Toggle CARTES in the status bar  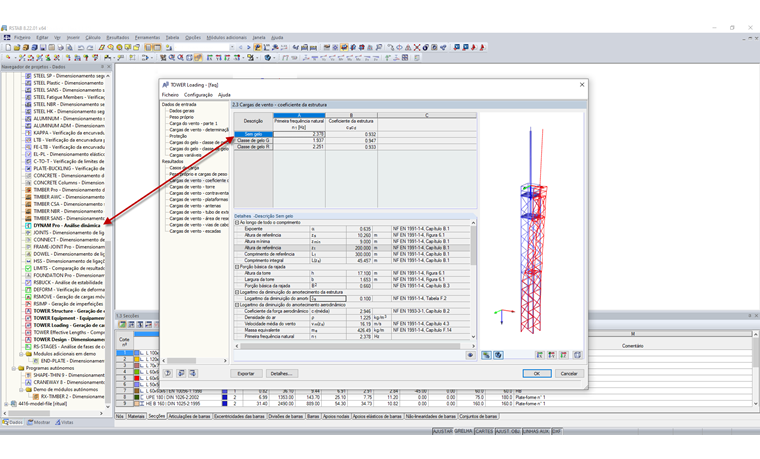(x=484, y=431)
